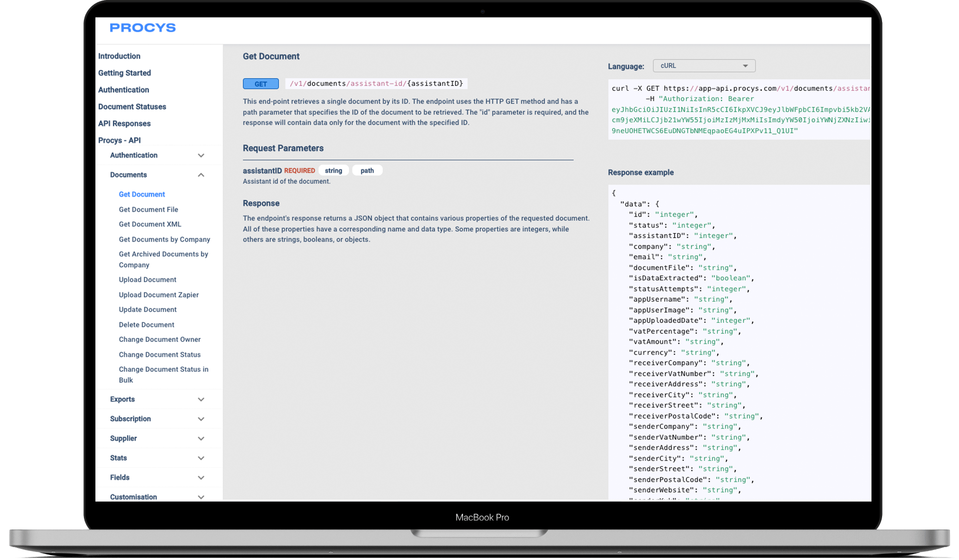
Task: Open the Delete Document documentation
Action: click(x=146, y=324)
